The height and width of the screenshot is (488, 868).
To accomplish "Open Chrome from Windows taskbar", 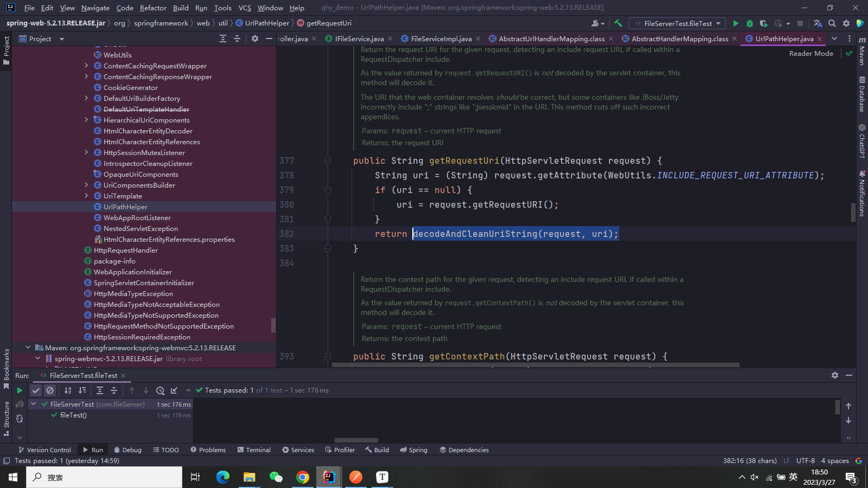I will 303,477.
